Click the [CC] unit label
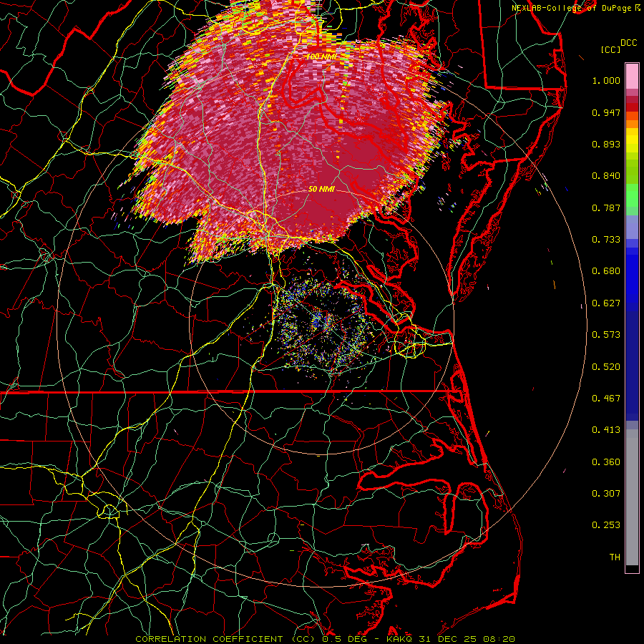Image resolution: width=644 pixels, height=644 pixels. click(x=611, y=49)
